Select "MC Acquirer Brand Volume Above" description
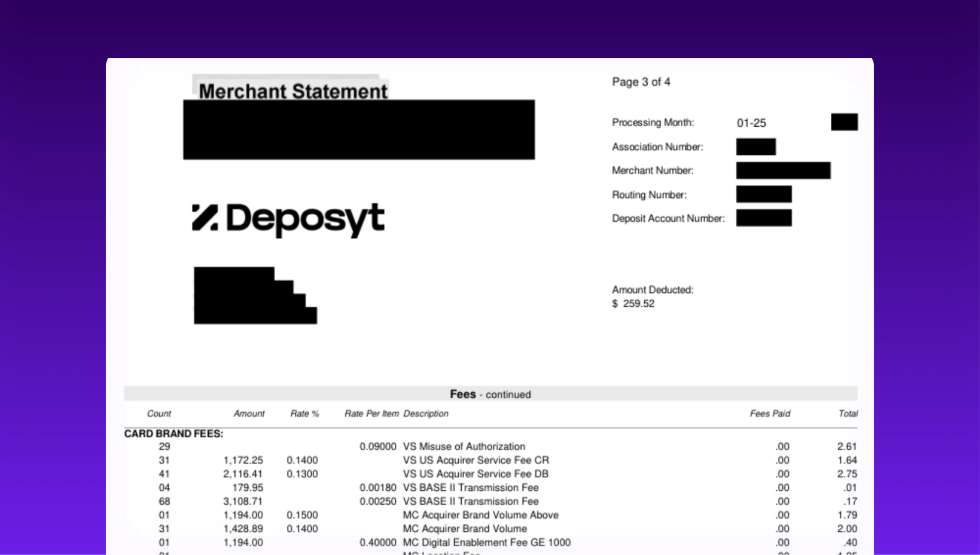This screenshot has width=980, height=555. pos(480,515)
